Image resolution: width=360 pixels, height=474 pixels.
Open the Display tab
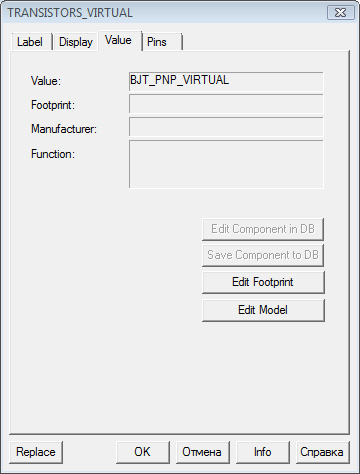[x=76, y=42]
